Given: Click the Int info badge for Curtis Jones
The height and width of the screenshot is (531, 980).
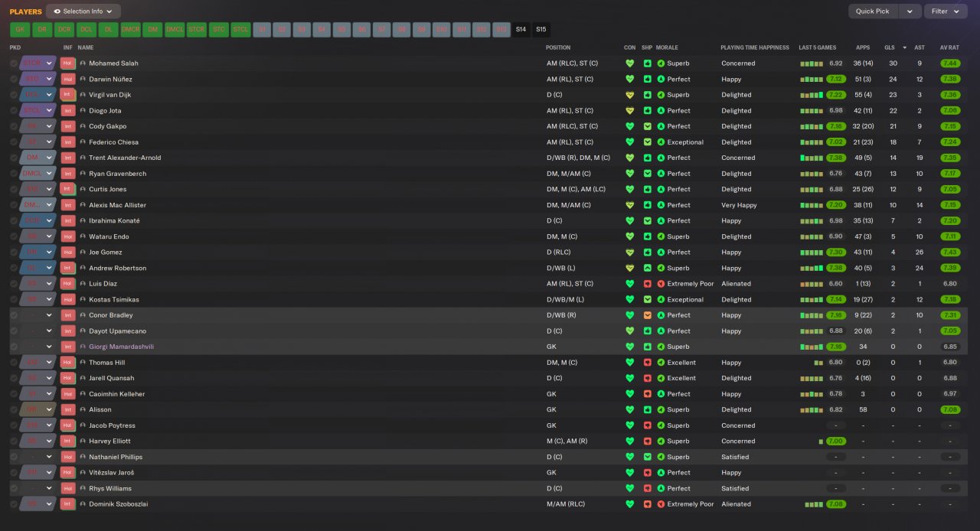Looking at the screenshot, I should click(x=68, y=189).
